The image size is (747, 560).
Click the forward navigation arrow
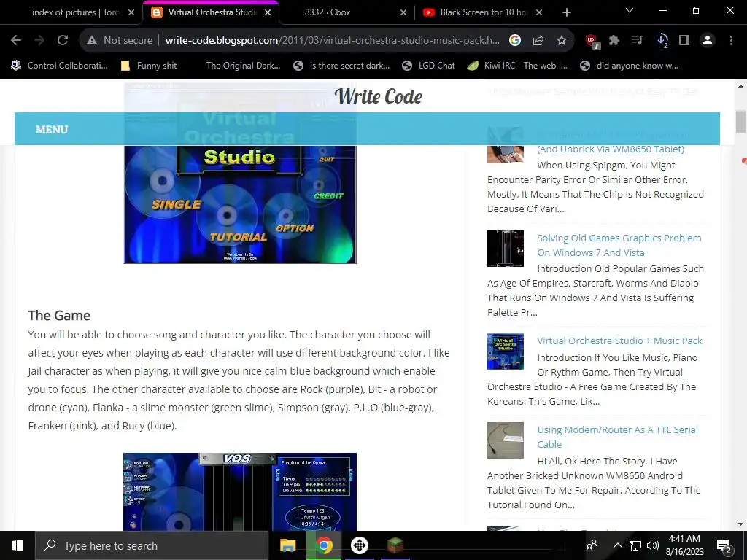tap(39, 41)
